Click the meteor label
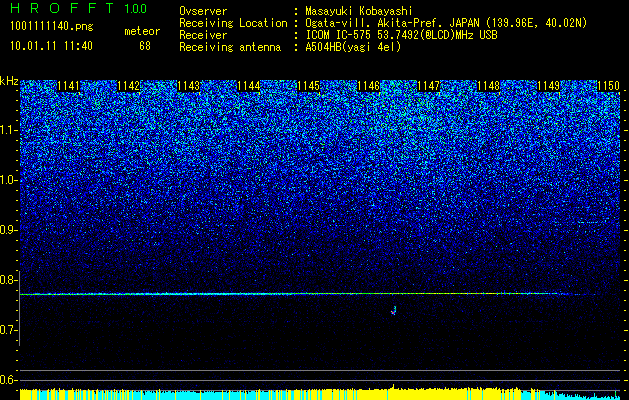This screenshot has height=400, width=629. [x=142, y=31]
